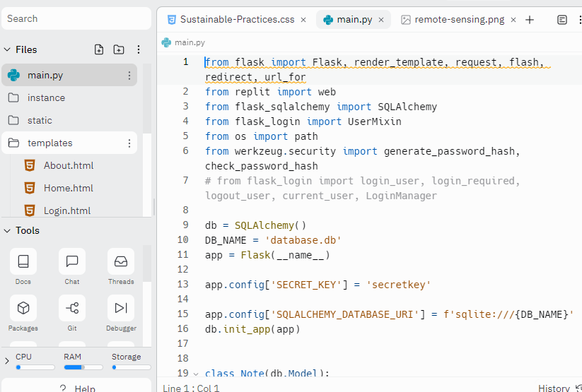
Task: Open the Git tool
Action: click(x=72, y=314)
